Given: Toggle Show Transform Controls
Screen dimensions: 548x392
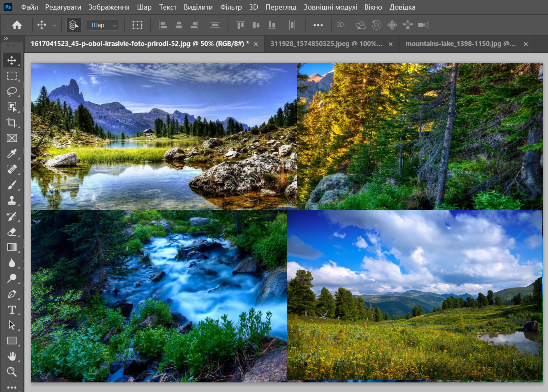Looking at the screenshot, I should 137,25.
